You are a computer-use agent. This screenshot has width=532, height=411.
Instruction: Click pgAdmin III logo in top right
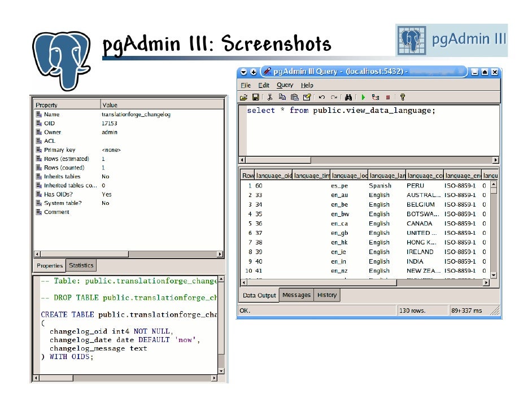coord(452,40)
